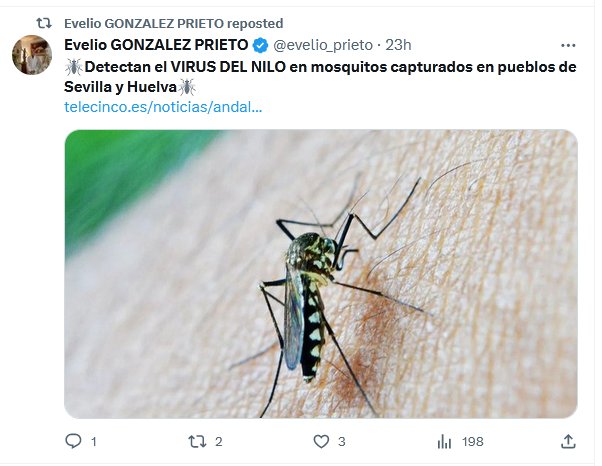The width and height of the screenshot is (602, 466).
Task: Open the telecinco.es news link
Action: 163,106
